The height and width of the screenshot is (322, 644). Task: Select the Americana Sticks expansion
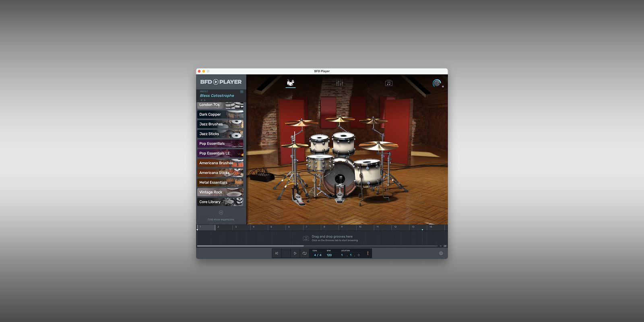click(220, 173)
